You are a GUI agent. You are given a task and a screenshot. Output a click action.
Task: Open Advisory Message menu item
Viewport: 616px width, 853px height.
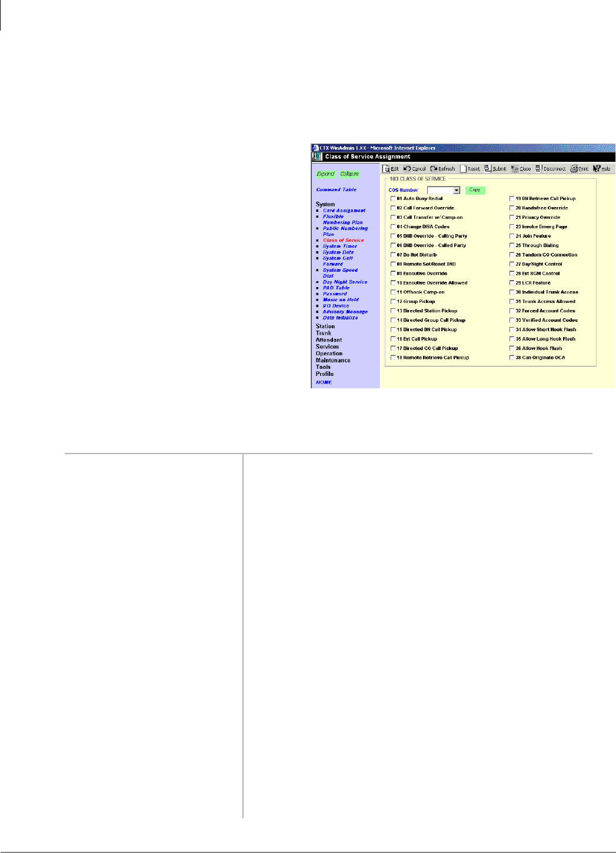tap(345, 312)
